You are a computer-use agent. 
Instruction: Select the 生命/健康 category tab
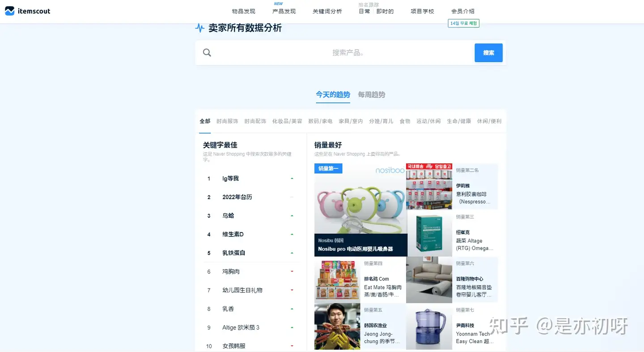pyautogui.click(x=459, y=121)
